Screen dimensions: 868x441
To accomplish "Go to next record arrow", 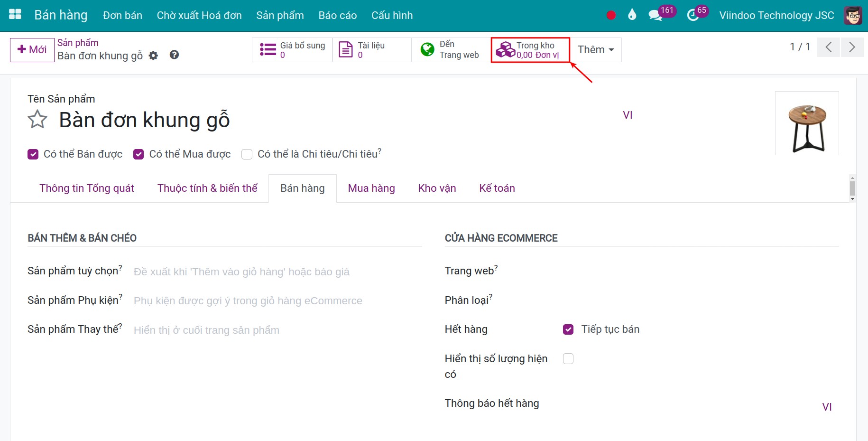I will tap(852, 47).
